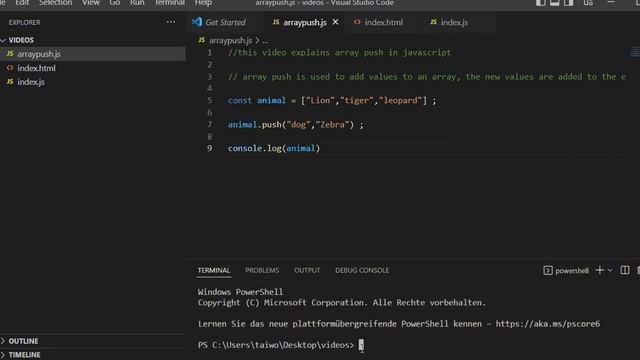640x360 pixels.
Task: Open the Help menu
Action: [203, 3]
